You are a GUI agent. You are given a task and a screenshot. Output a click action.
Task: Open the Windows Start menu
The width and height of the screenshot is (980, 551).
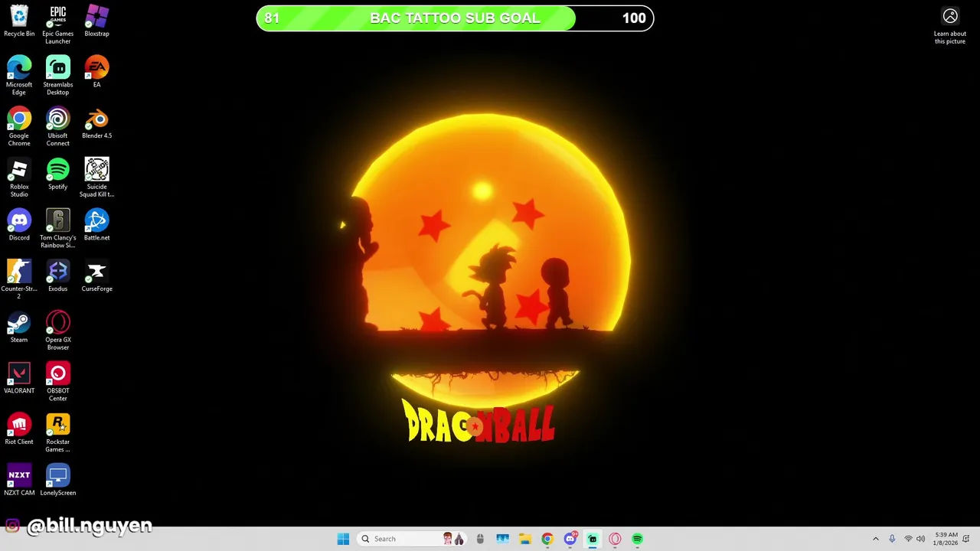[343, 539]
